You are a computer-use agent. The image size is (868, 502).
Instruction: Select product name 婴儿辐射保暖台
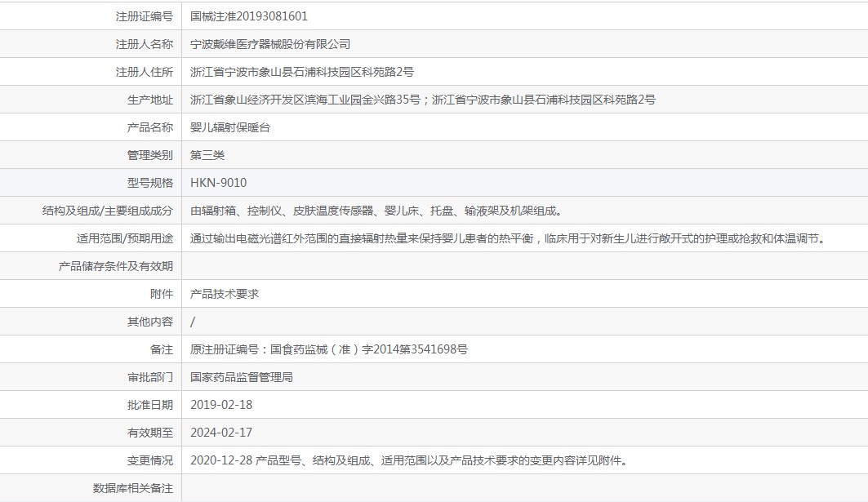tap(229, 127)
